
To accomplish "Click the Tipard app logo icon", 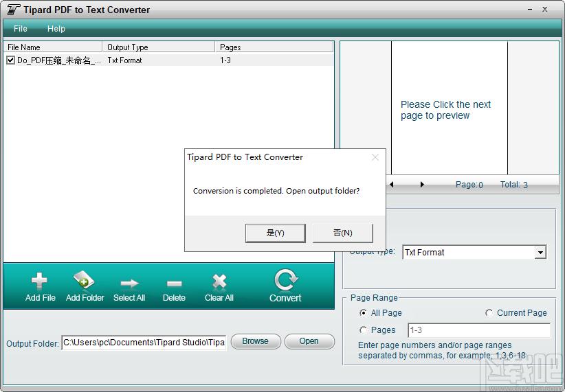I will click(13, 10).
